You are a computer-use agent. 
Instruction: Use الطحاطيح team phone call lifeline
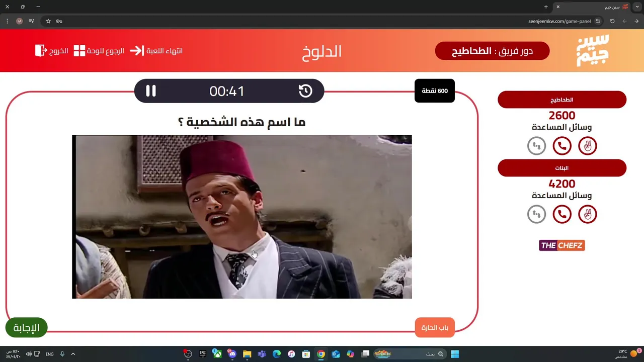pos(562,146)
